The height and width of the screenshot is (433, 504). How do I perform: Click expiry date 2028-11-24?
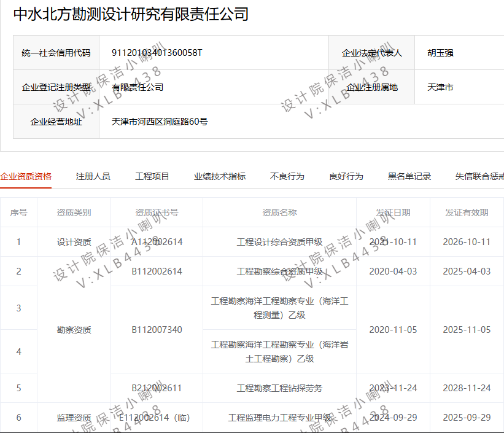click(467, 388)
